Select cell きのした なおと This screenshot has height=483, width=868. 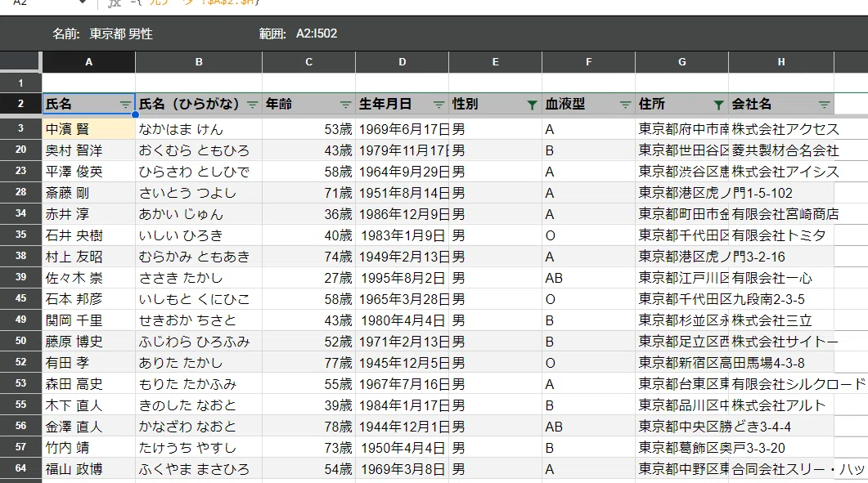coord(199,405)
